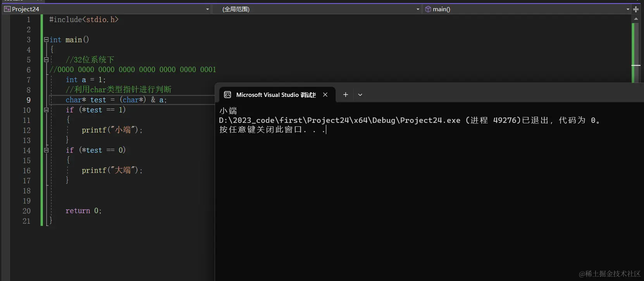Click the 'if (*test == 1)' condition text
644x281 pixels.
(96, 110)
